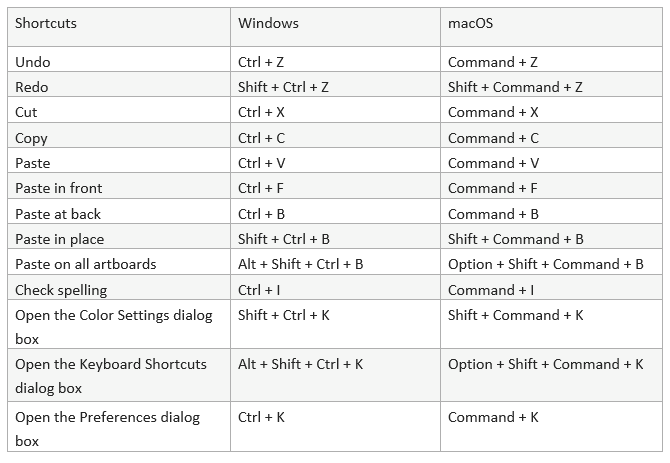
Task: Select the Cut macOS cell
Action: 493,112
